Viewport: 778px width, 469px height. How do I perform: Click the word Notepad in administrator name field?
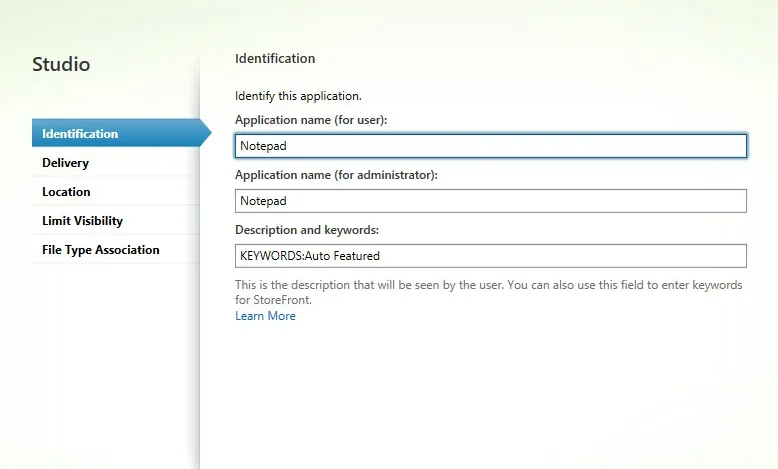tap(263, 201)
